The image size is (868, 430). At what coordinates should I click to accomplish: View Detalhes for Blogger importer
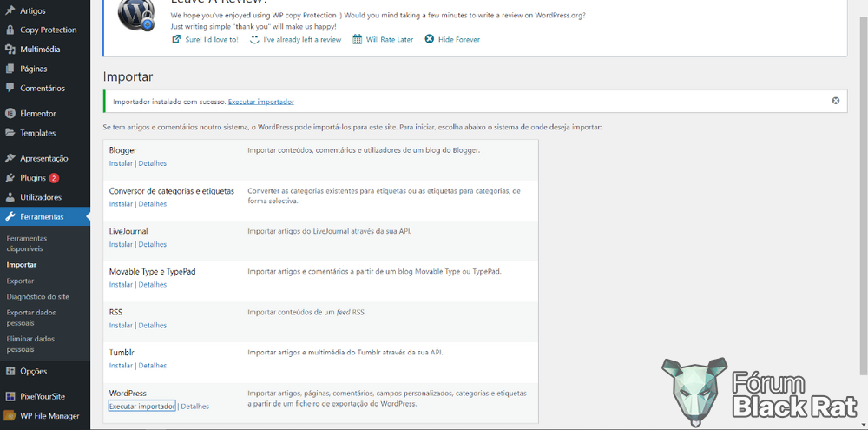[x=152, y=163]
